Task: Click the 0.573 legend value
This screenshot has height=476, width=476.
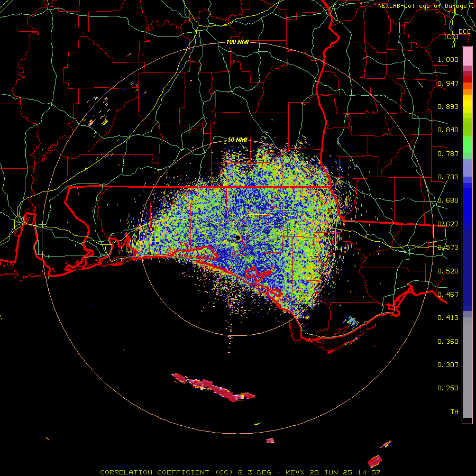Action: 448,248
